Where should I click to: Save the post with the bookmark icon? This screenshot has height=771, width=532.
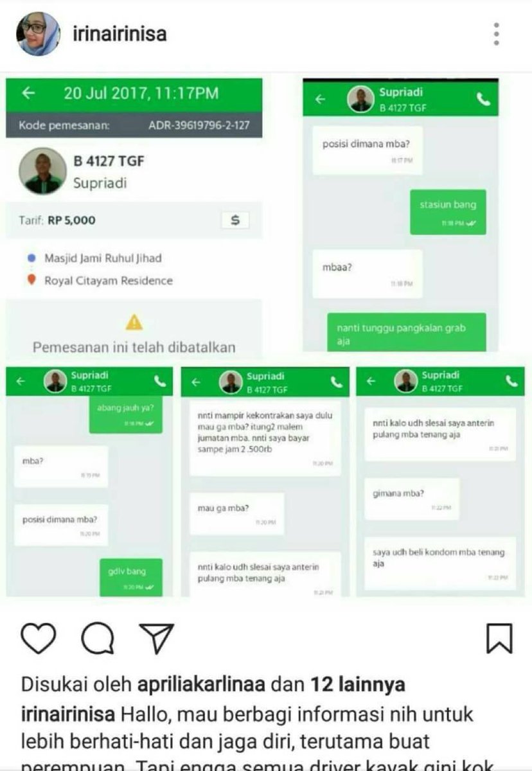click(x=499, y=639)
